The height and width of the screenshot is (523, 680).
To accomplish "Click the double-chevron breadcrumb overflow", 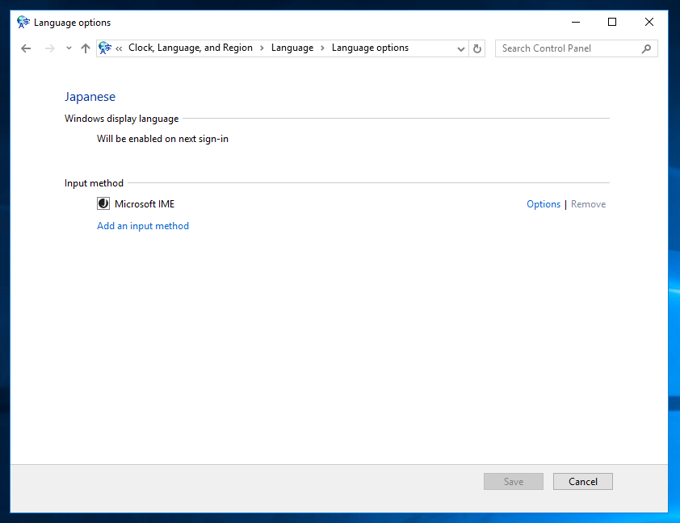I will click(119, 49).
